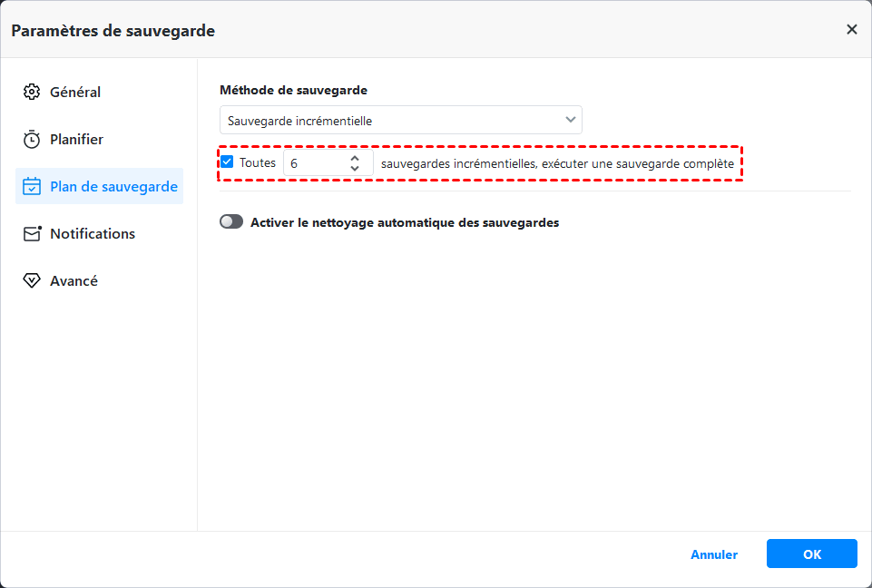Click the Avancé diamond icon
Viewport: 872px width, 588px height.
32,280
